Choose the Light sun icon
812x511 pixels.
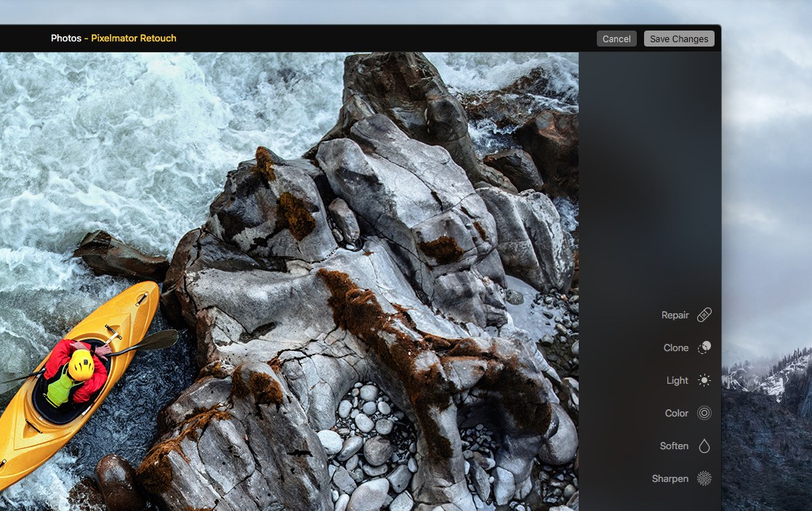[x=704, y=381]
